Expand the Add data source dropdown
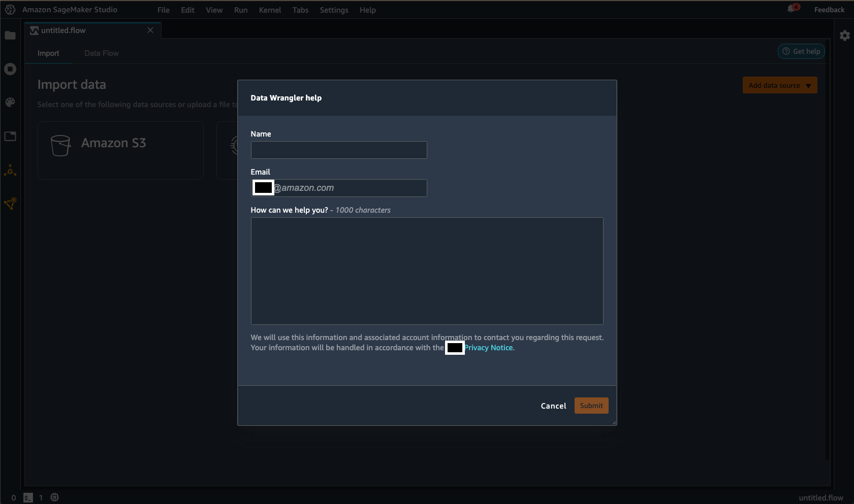Screen dimensions: 854x504 pyautogui.click(x=779, y=85)
